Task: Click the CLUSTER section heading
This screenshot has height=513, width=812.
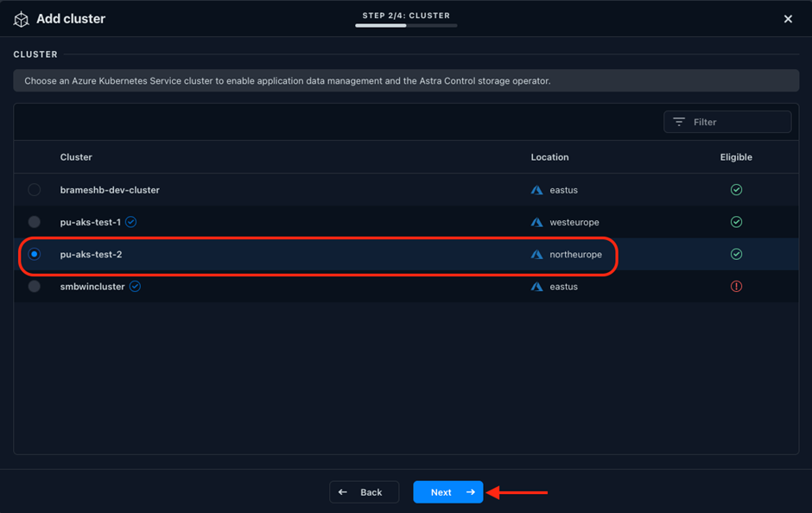Action: point(35,54)
